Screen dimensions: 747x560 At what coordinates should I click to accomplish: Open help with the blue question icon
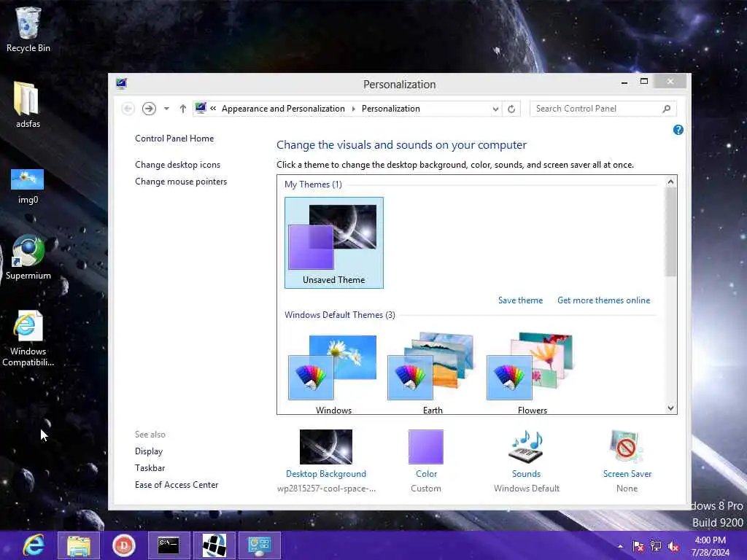678,130
